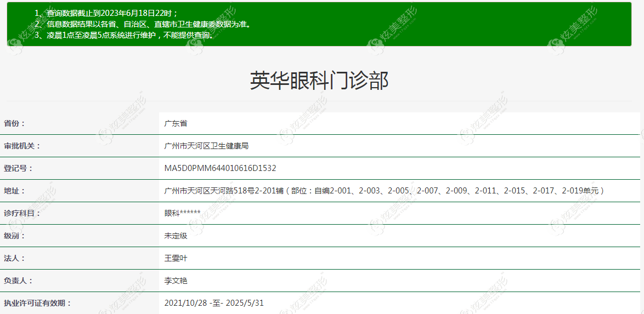Click the validity dates 2021/10/28 -至- 2025/5/31
The image size is (644, 314).
(214, 304)
